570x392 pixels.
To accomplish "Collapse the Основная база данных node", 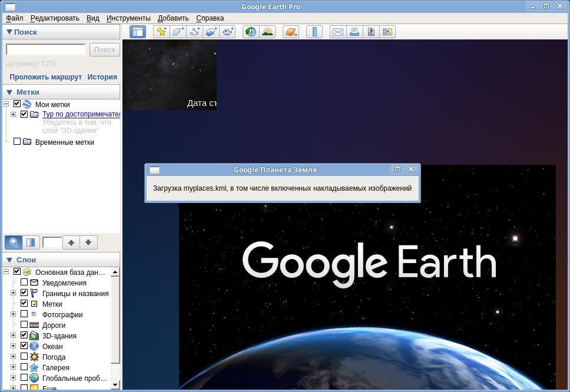I will pos(6,271).
